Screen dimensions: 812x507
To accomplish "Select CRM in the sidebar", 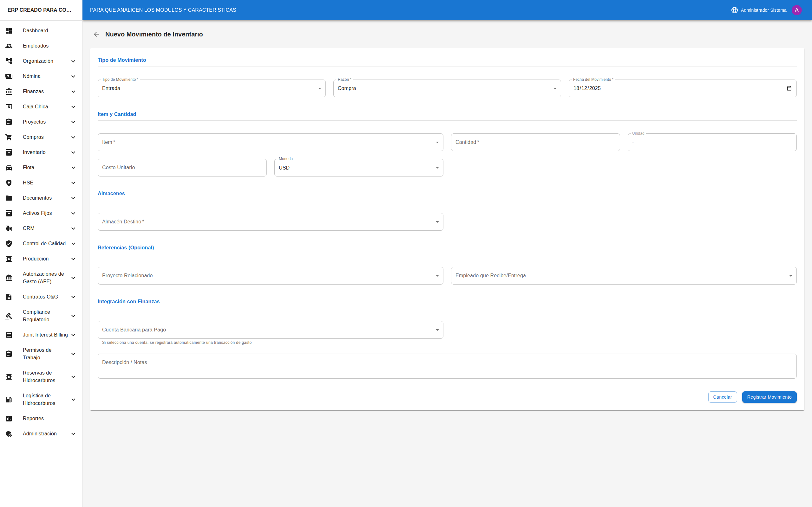I will (x=29, y=228).
